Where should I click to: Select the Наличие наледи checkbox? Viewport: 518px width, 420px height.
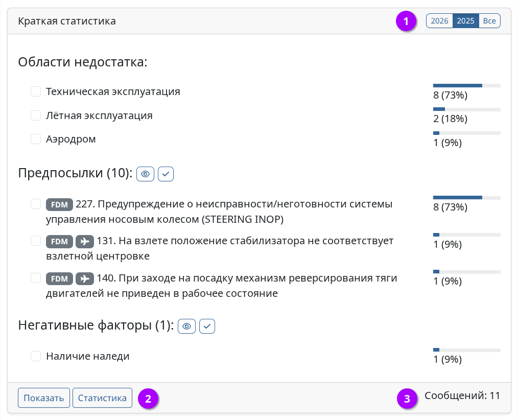click(36, 356)
